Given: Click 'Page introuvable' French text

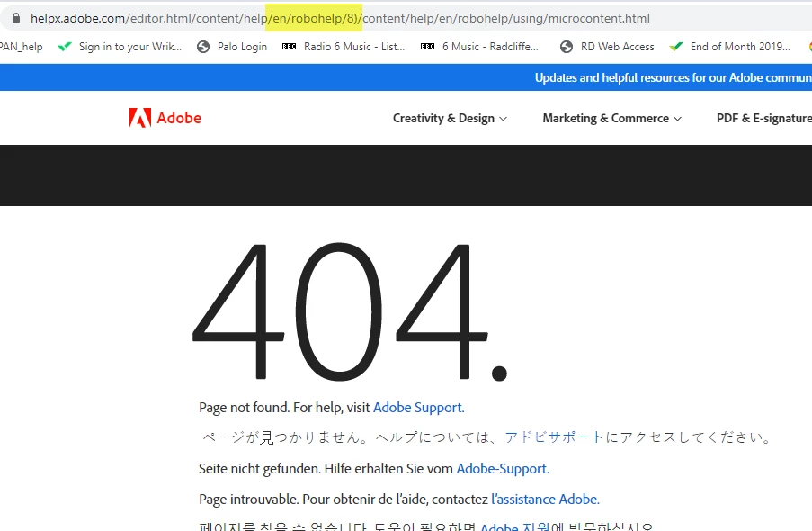Looking at the screenshot, I should click(248, 499).
